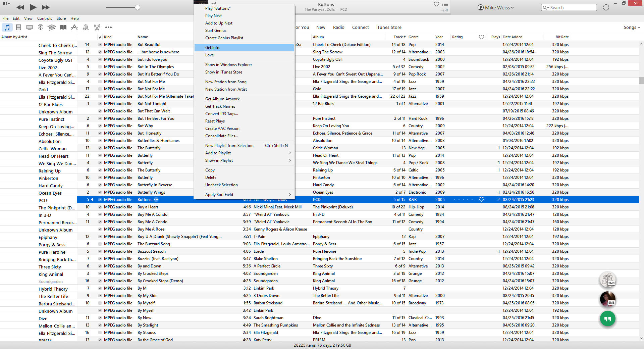Image resolution: width=644 pixels, height=349 pixels.
Task: Toggle the checkbox for Buy a Heart
Action: point(100,207)
